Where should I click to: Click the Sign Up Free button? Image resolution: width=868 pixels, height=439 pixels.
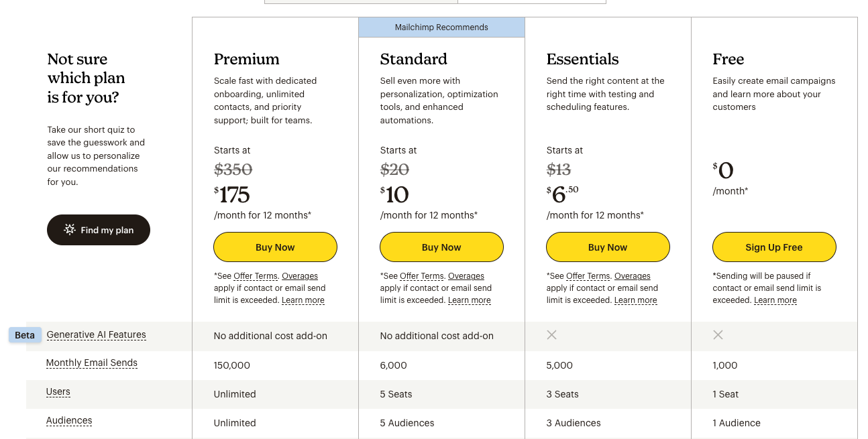click(x=774, y=247)
